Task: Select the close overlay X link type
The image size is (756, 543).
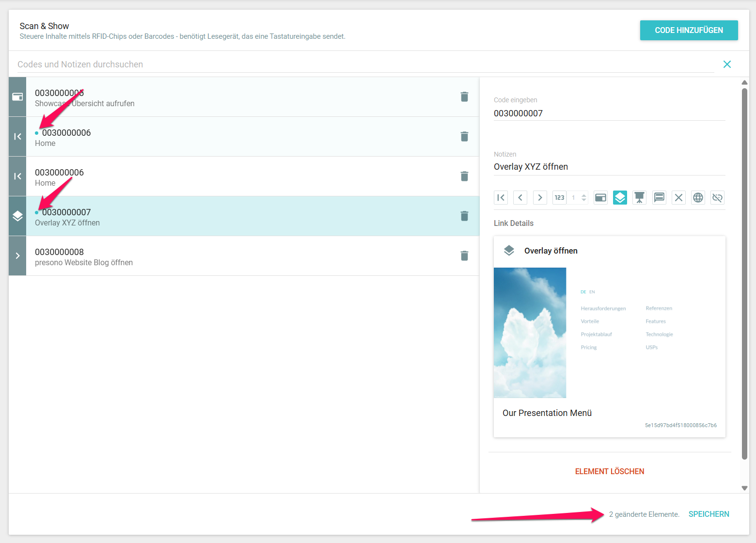Action: tap(678, 198)
